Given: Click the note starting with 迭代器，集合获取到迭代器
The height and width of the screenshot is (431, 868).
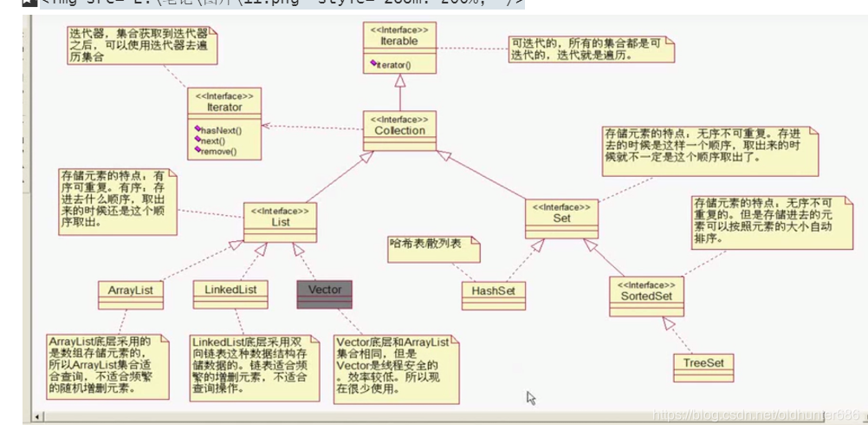Looking at the screenshot, I should [x=142, y=45].
